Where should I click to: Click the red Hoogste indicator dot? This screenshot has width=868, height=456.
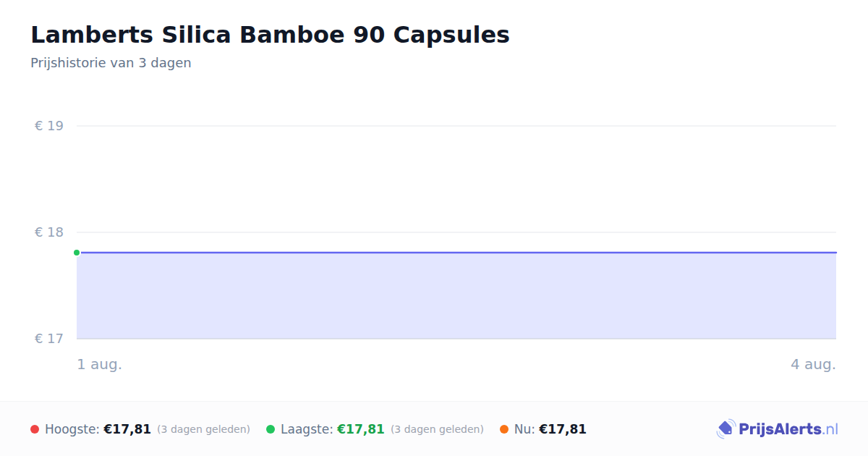(35, 429)
